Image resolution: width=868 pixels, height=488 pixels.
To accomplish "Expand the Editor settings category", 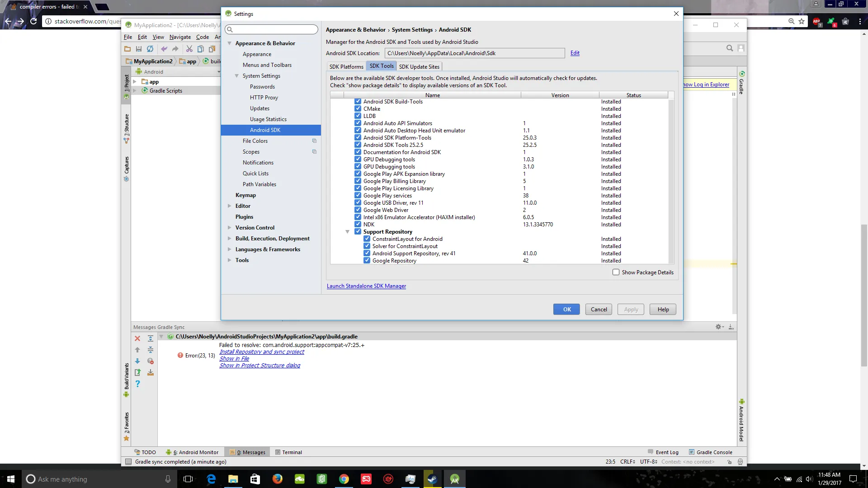I will tap(230, 206).
